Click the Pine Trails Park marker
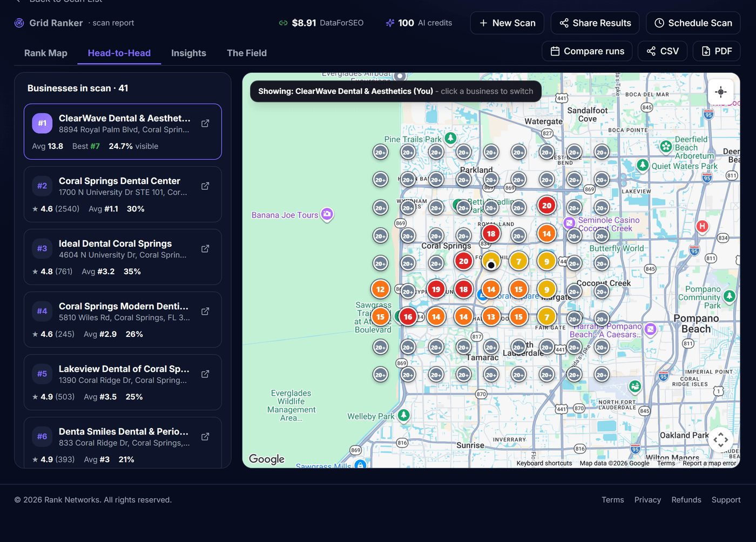Image resolution: width=756 pixels, height=542 pixels. pyautogui.click(x=450, y=138)
